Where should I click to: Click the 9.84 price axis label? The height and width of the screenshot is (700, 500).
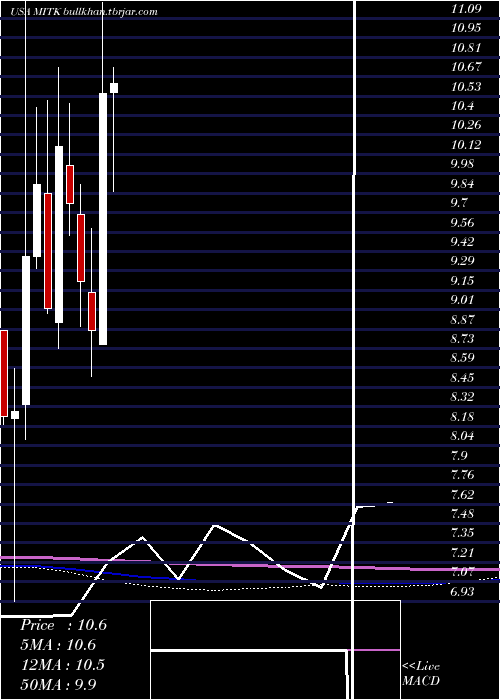(462, 184)
